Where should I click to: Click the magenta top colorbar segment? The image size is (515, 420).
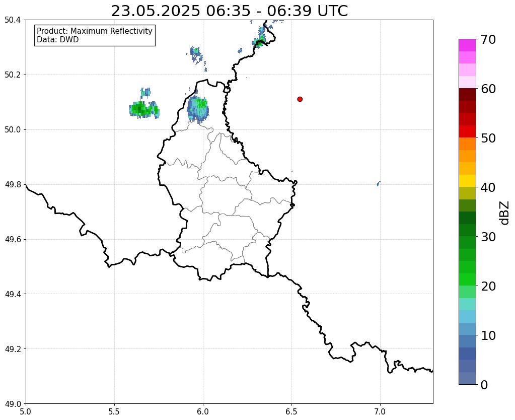point(467,45)
